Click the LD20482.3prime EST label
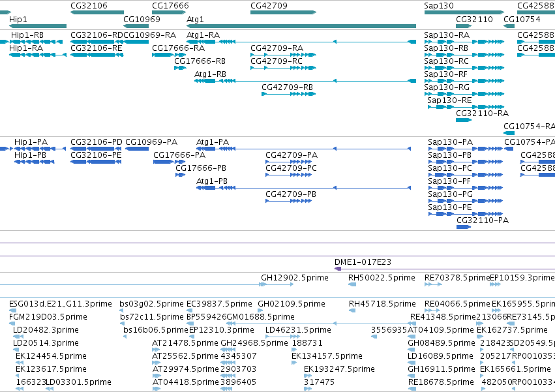The image size is (555, 392). [x=46, y=329]
